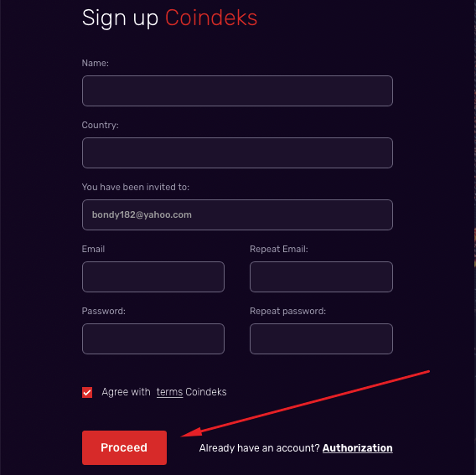
Task: Click the Repeat password: label
Action: [x=287, y=311]
